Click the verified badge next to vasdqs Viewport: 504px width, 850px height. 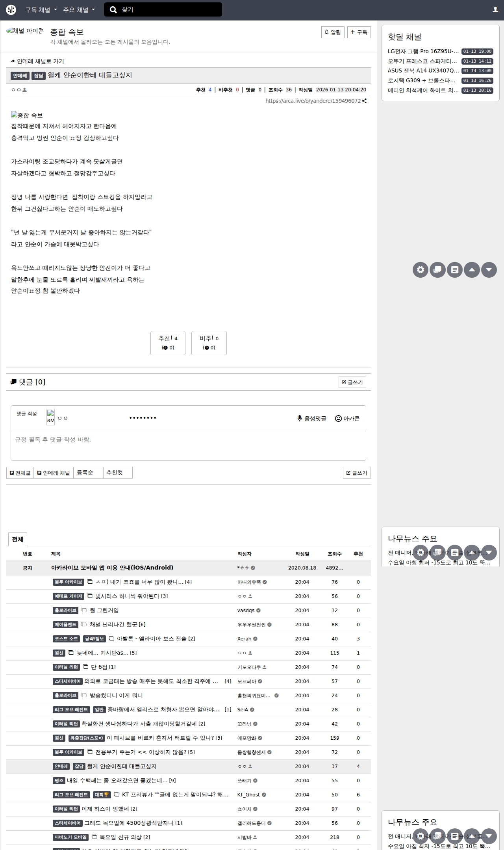[x=258, y=611]
